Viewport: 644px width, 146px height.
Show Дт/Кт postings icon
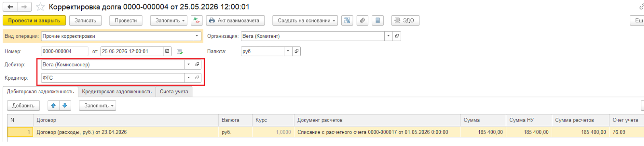[x=196, y=21]
